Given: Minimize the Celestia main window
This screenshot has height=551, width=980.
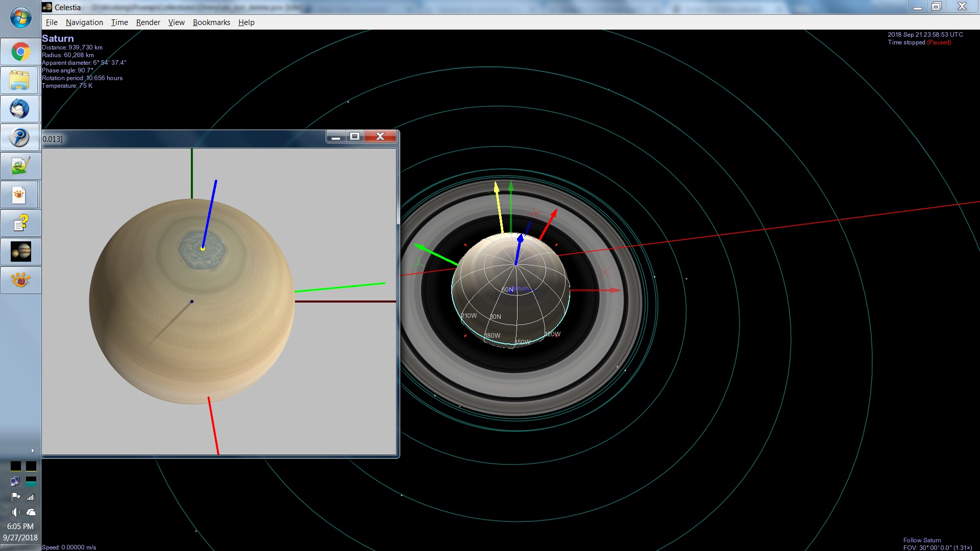Looking at the screenshot, I should (x=917, y=7).
